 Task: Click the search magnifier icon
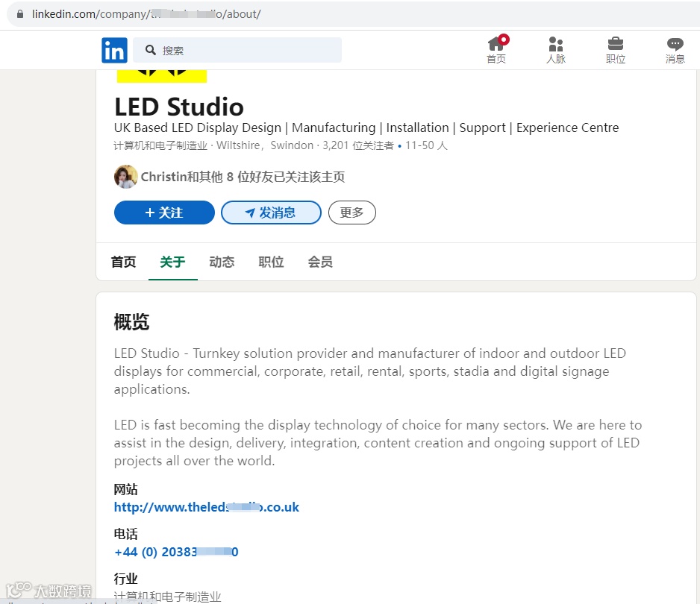coord(151,50)
